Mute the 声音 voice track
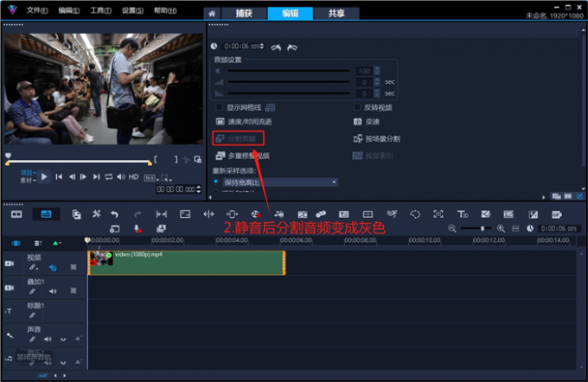588x382 pixels. (48, 340)
